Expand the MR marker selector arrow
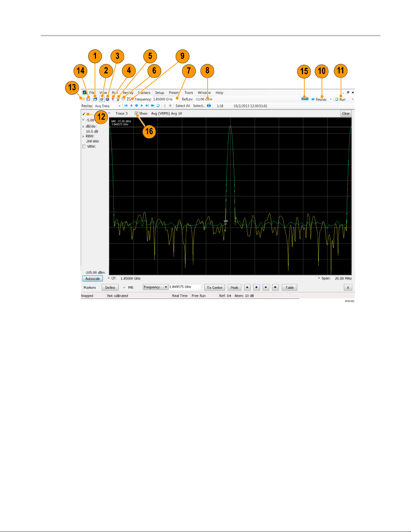Viewport: 411px width, 532px height. coord(124,288)
